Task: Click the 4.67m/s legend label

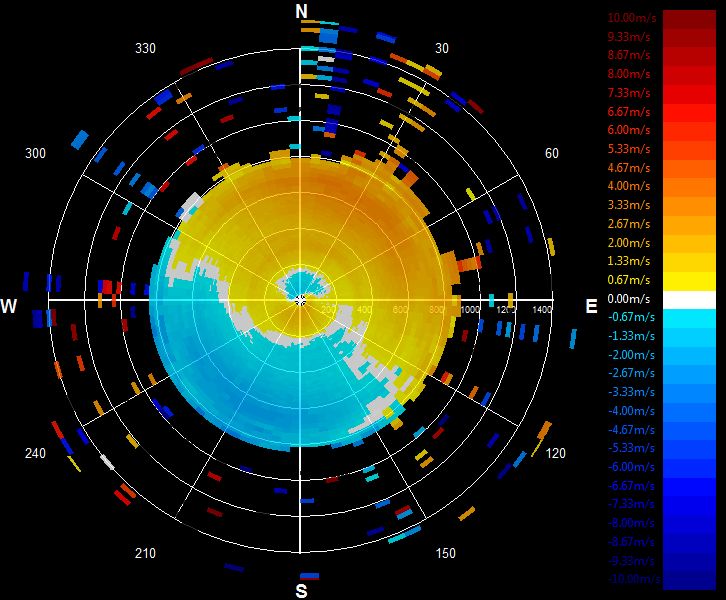Action: 629,168
